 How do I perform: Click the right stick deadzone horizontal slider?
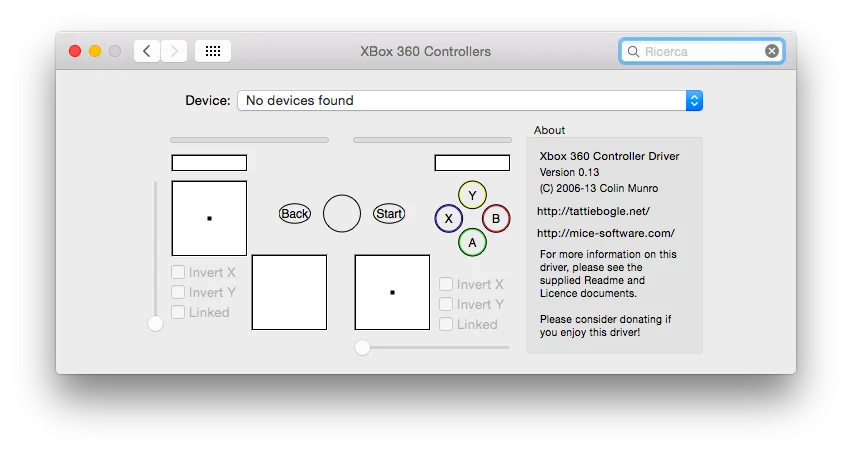(433, 348)
